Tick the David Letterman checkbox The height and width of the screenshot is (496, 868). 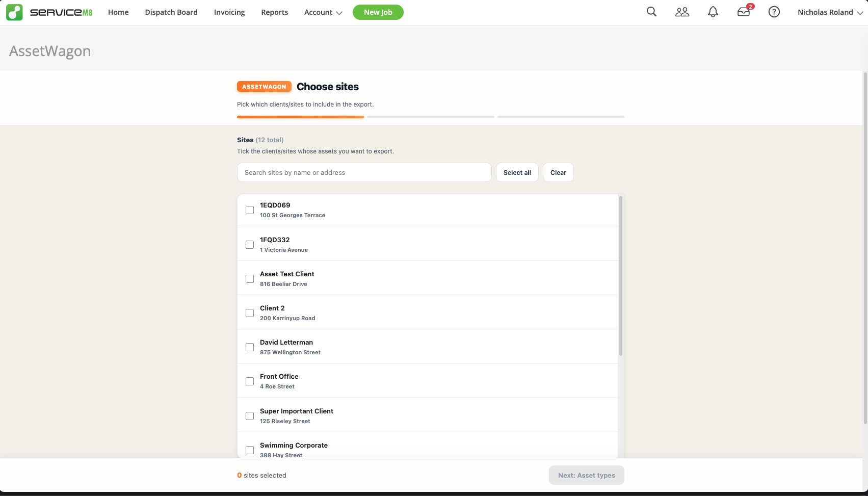pyautogui.click(x=250, y=347)
